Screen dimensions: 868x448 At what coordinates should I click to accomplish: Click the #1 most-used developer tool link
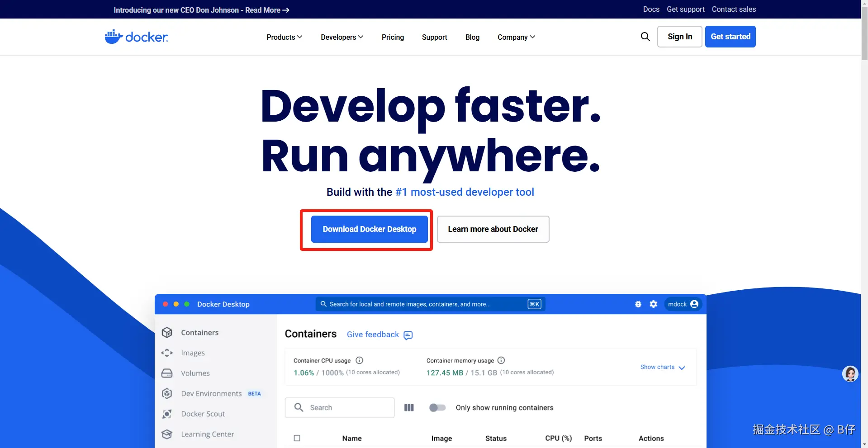pos(465,192)
